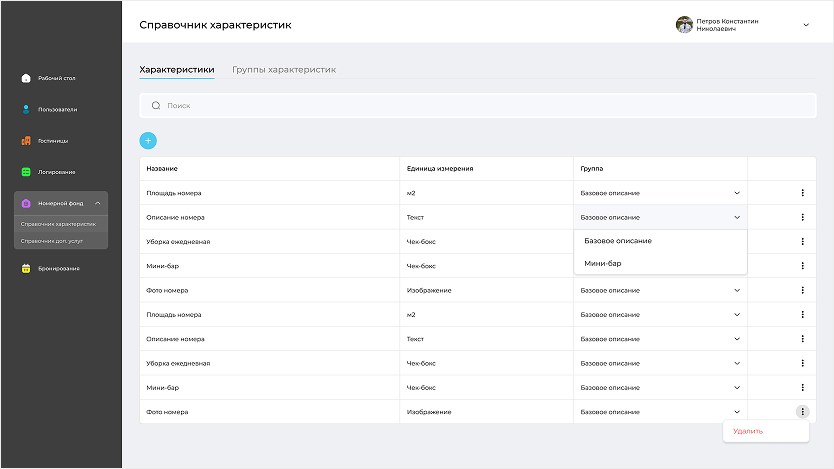
Task: Click the magnifier icon in search bar
Action: (x=156, y=105)
